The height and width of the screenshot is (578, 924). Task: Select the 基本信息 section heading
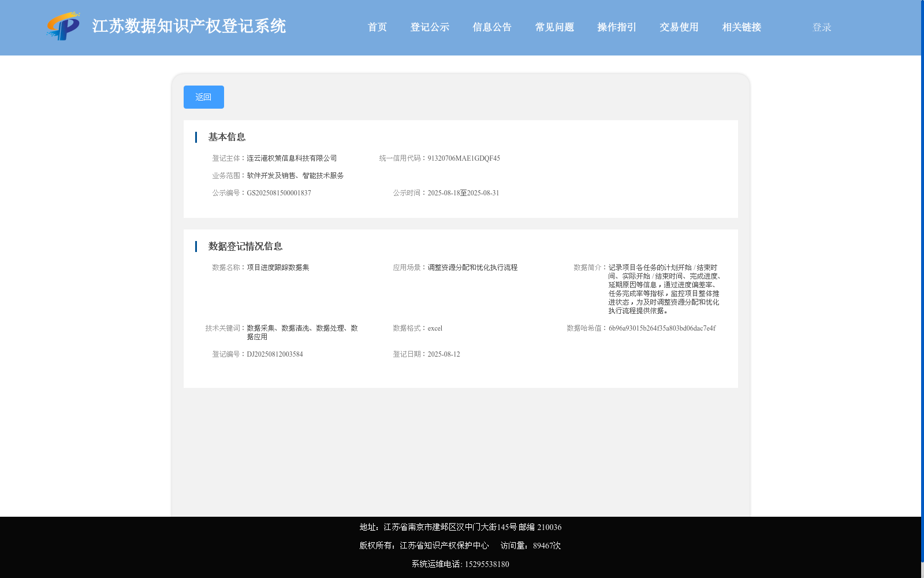227,137
